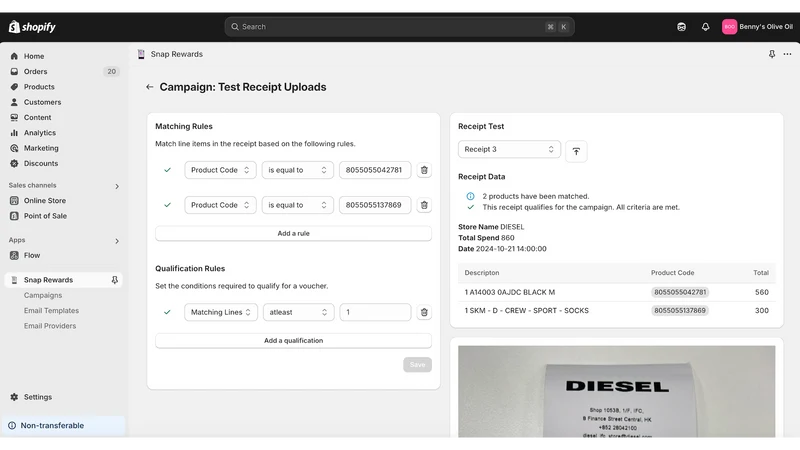Click the value field containing 8055055137869

[x=375, y=205]
